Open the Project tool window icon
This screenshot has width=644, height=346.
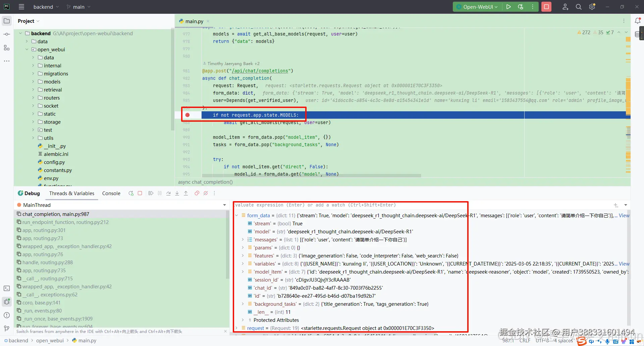coord(7,21)
